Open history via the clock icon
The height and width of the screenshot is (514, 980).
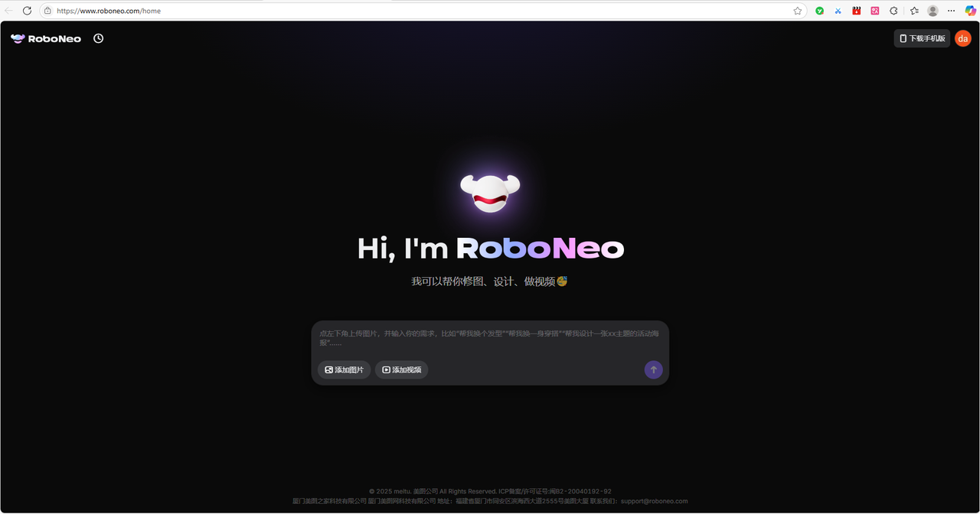(99, 38)
